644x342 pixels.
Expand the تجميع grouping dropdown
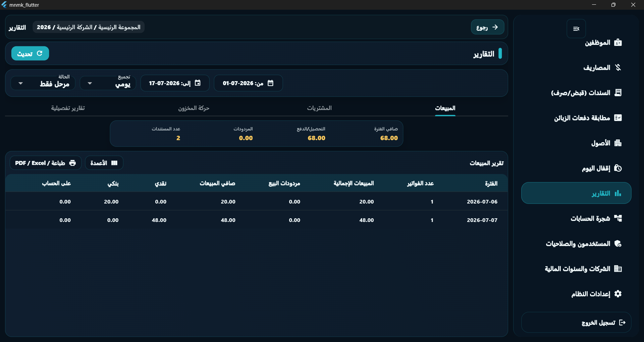point(108,83)
